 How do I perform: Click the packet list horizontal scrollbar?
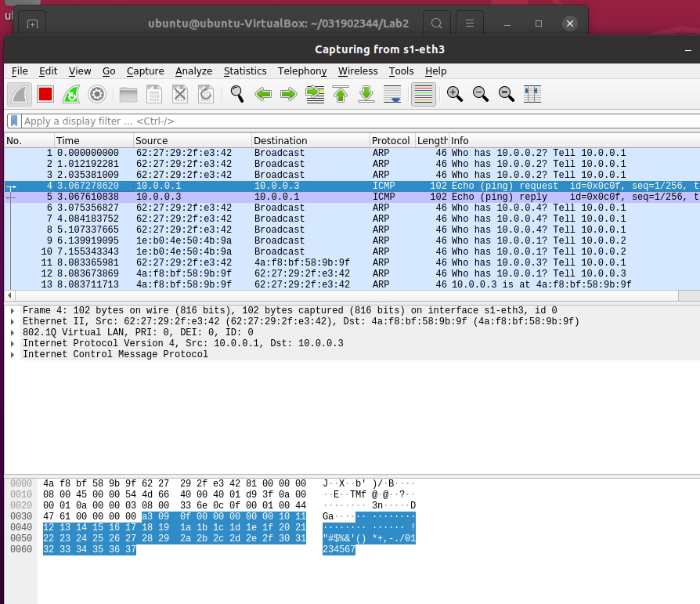pos(346,295)
